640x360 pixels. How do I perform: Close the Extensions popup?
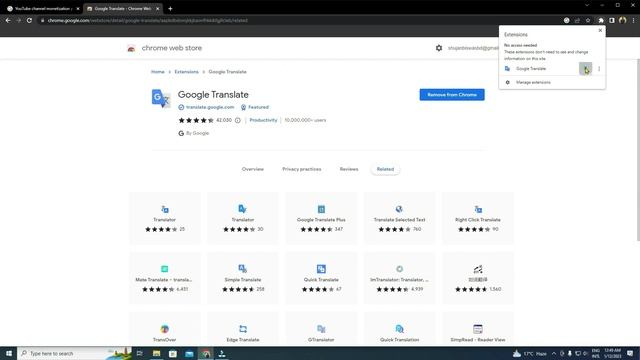click(x=600, y=31)
